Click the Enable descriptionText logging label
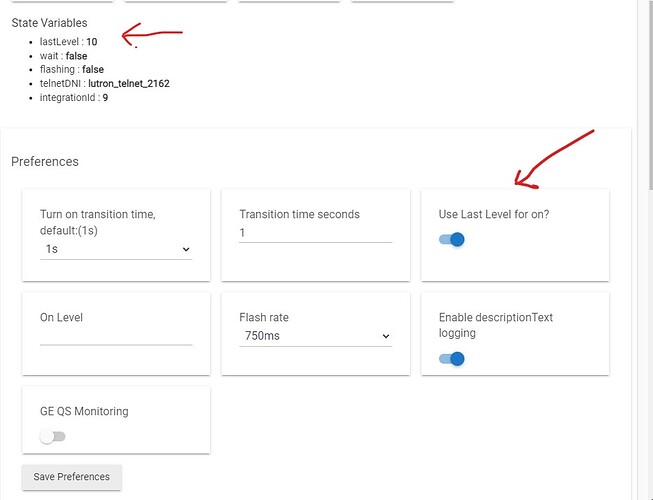653x500 pixels. 495,325
